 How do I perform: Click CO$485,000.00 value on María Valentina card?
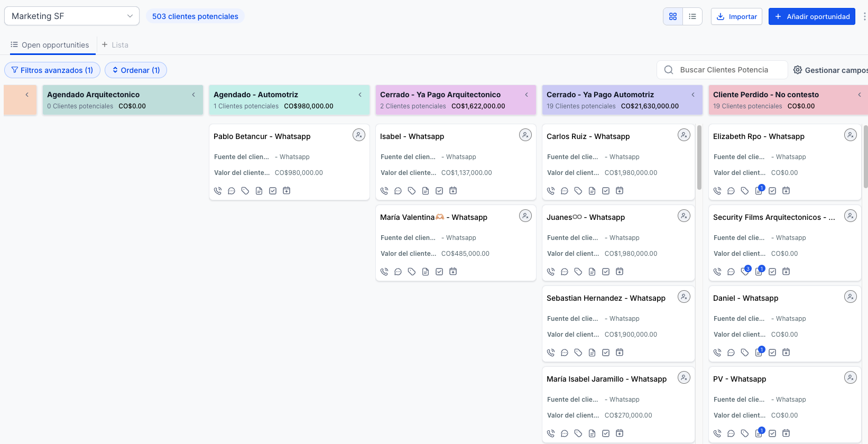pyautogui.click(x=465, y=254)
